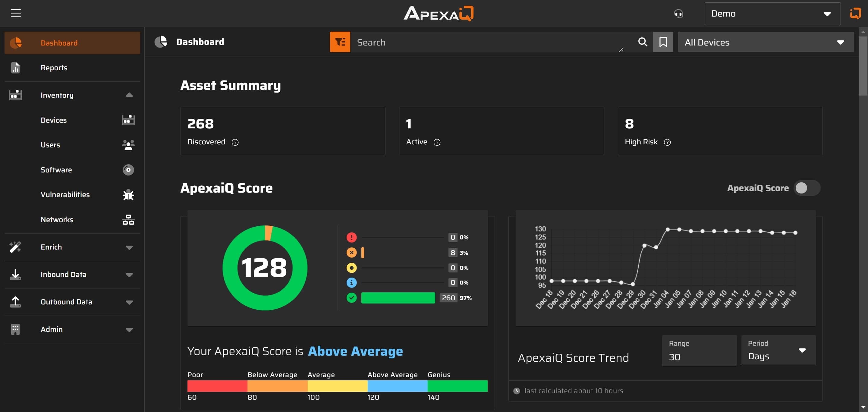Expand the Outbound Data section
Screen dimensions: 868x412
click(129, 302)
